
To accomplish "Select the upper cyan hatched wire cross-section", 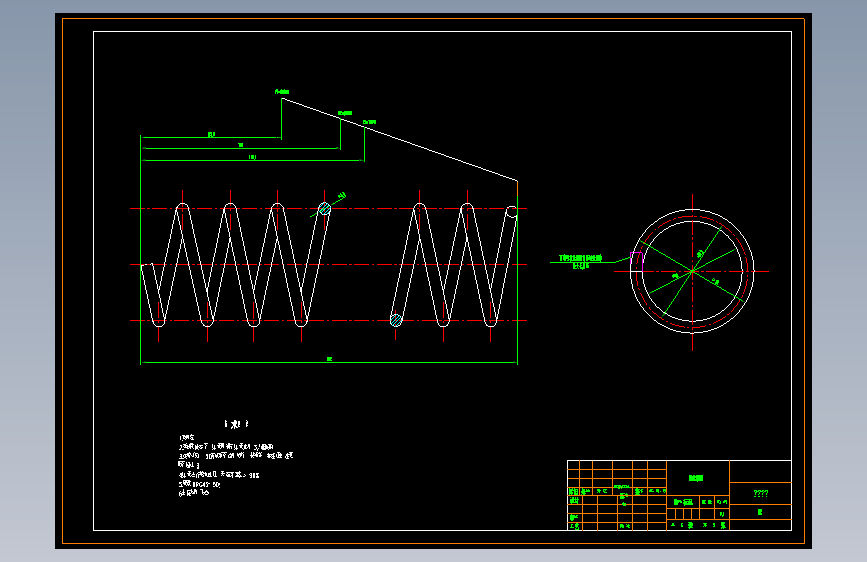I will [x=325, y=209].
